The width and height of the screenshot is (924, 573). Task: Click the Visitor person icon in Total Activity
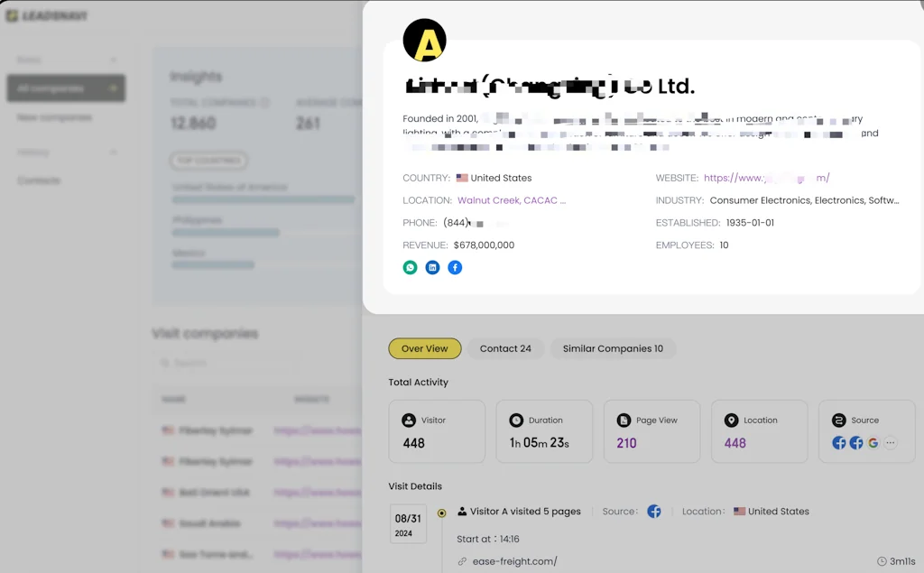pos(410,420)
